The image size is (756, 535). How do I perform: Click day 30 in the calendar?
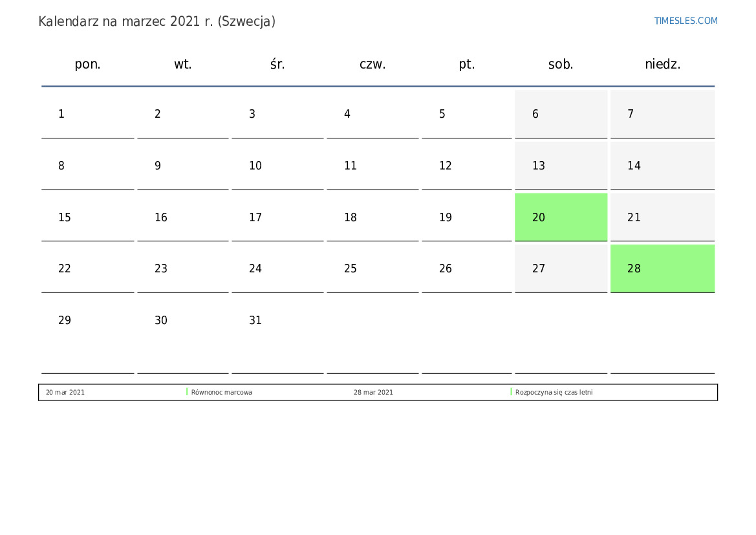click(183, 335)
